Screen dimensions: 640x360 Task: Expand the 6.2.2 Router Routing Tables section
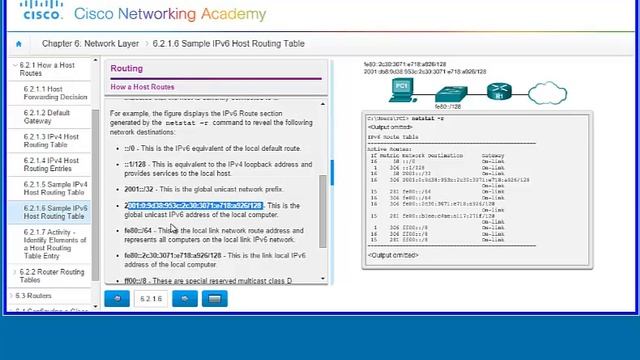(x=15, y=272)
